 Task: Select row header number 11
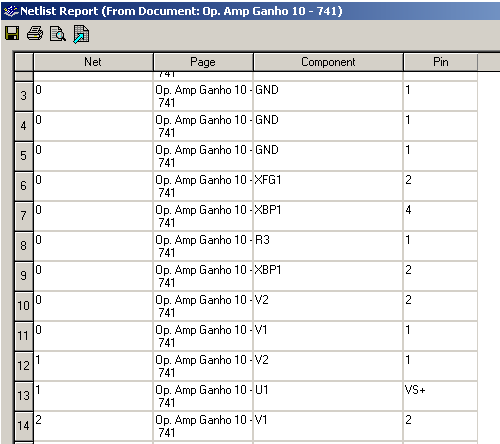coord(24,336)
